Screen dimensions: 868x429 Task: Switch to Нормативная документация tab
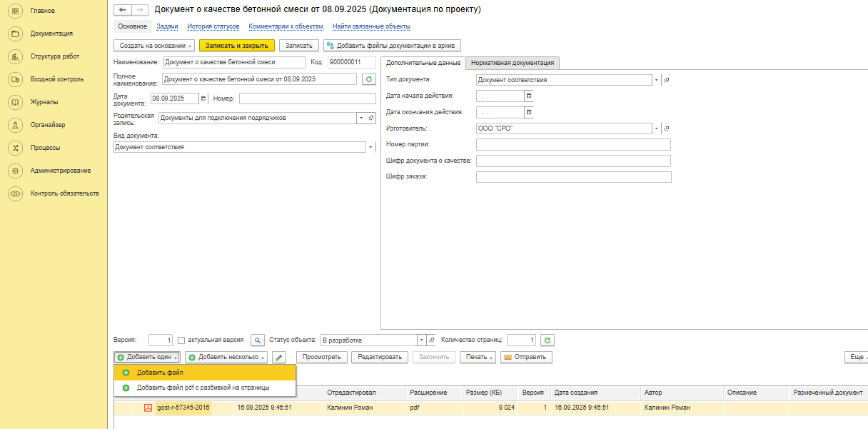click(x=512, y=63)
